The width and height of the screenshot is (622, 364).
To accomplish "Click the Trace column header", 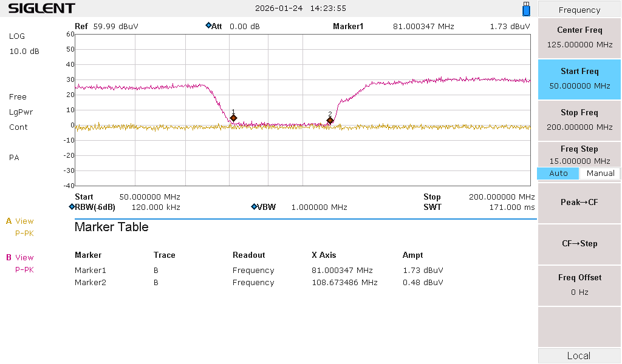I will (164, 255).
